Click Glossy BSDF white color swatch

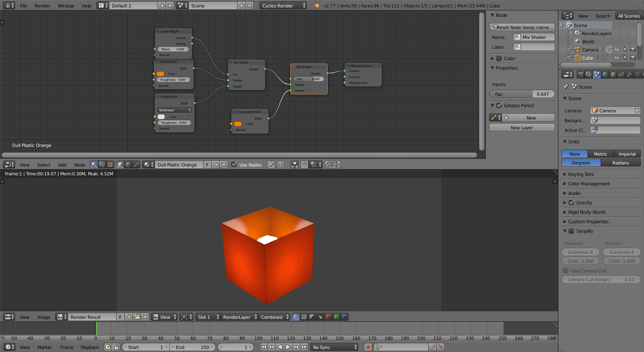[161, 117]
